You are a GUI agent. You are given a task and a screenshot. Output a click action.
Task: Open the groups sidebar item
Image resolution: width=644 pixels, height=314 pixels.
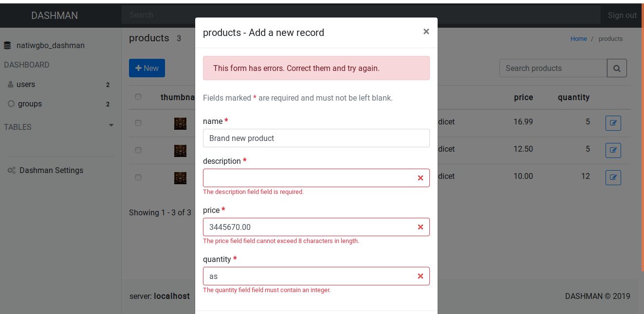pyautogui.click(x=29, y=104)
